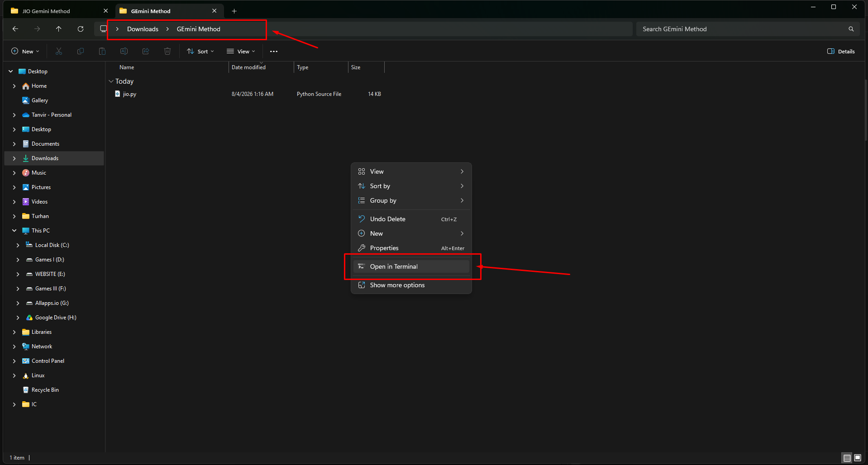Choose Undo Delete in context menu
The width and height of the screenshot is (868, 465).
(x=411, y=219)
